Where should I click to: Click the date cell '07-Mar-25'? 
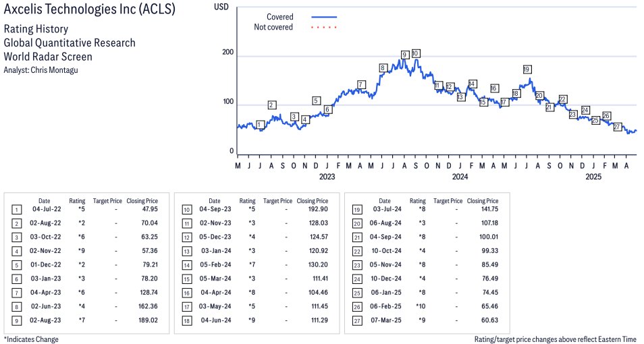(386, 320)
